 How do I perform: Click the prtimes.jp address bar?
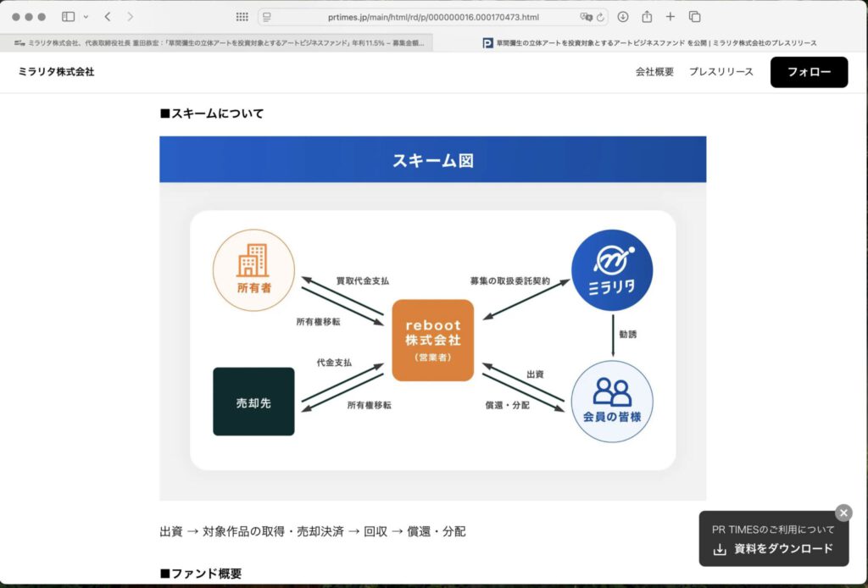pos(432,17)
